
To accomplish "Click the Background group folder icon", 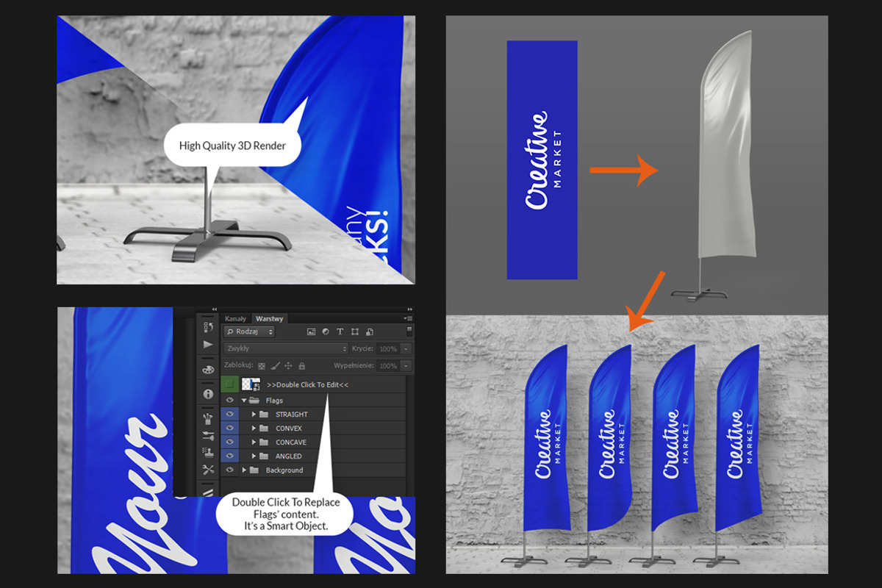I will pos(254,470).
